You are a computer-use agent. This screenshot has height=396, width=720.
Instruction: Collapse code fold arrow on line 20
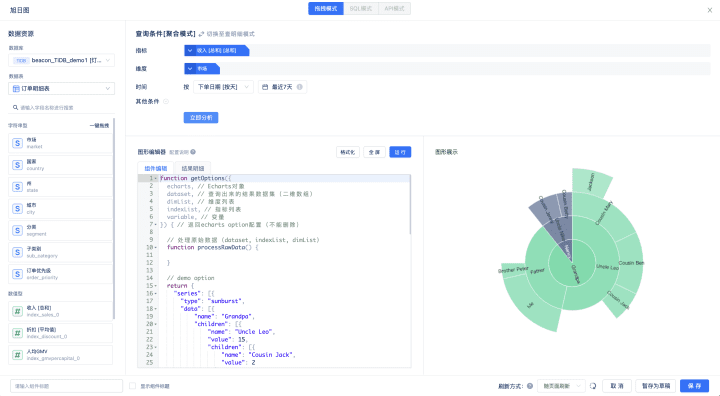coord(156,324)
